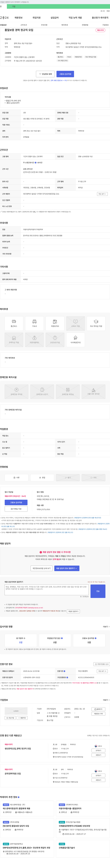The image size is (110, 868).
Task: Open the 출산휴가·육아휴직 menu
Action: pyautogui.click(x=100, y=18)
